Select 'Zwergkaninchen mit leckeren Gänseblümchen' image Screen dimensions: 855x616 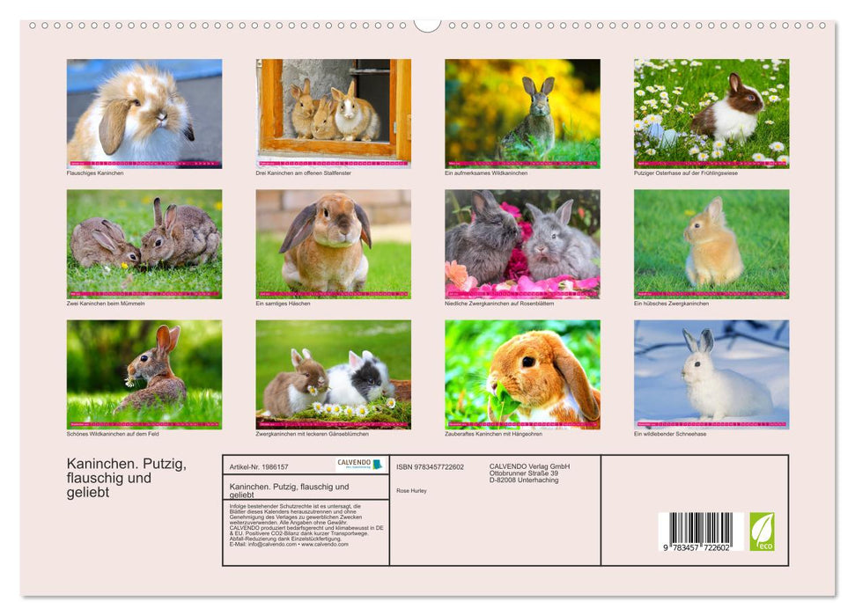pyautogui.click(x=333, y=374)
